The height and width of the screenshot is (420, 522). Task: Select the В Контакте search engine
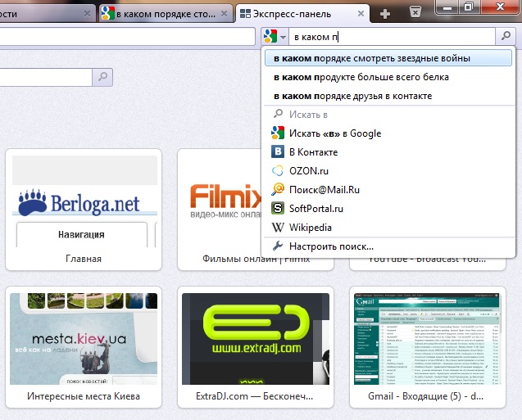388,152
